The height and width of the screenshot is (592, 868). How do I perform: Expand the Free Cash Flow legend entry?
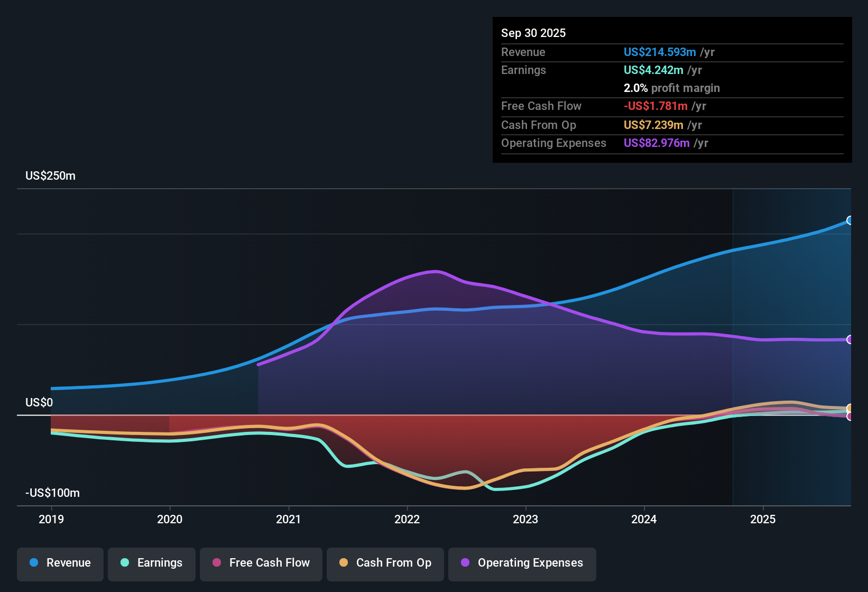point(261,563)
